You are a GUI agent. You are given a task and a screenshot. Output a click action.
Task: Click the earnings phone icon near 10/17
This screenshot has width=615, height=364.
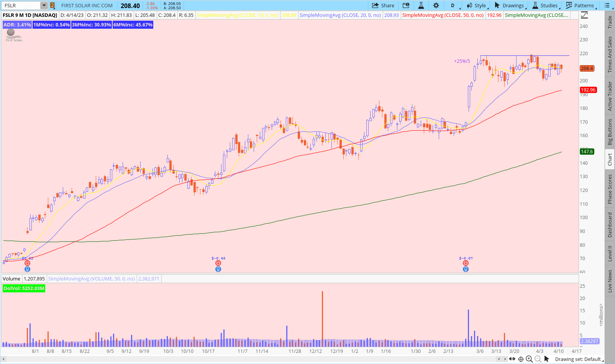218,263
